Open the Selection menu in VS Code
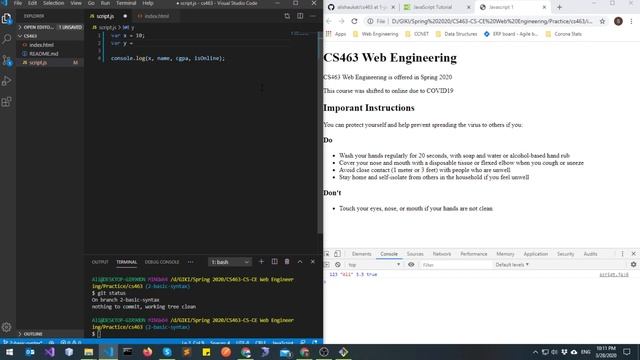The image size is (640, 360). (x=53, y=3)
